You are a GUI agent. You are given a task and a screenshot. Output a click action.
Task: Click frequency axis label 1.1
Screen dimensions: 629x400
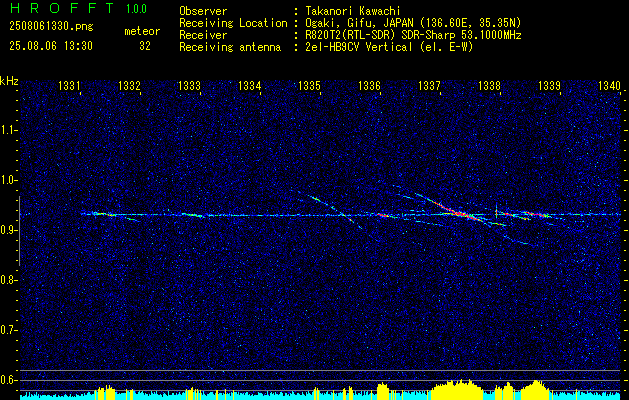click(x=8, y=130)
